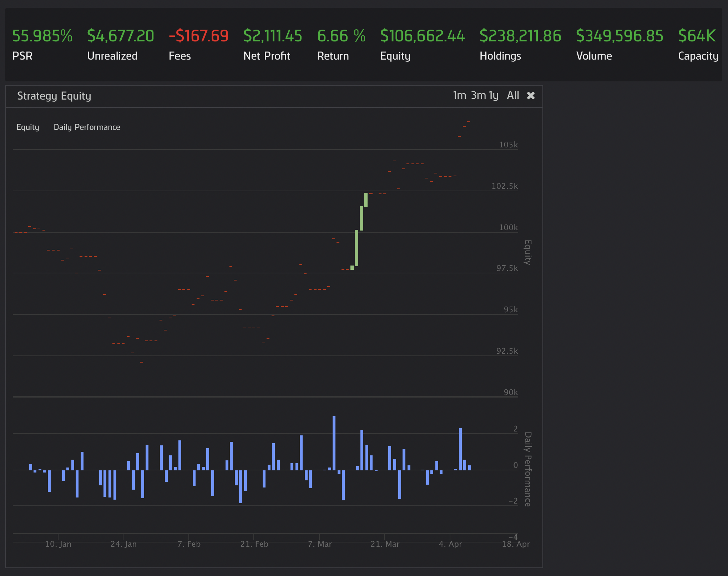This screenshot has height=576, width=728.
Task: Click the Equity statistic $106,662.44
Action: [423, 36]
